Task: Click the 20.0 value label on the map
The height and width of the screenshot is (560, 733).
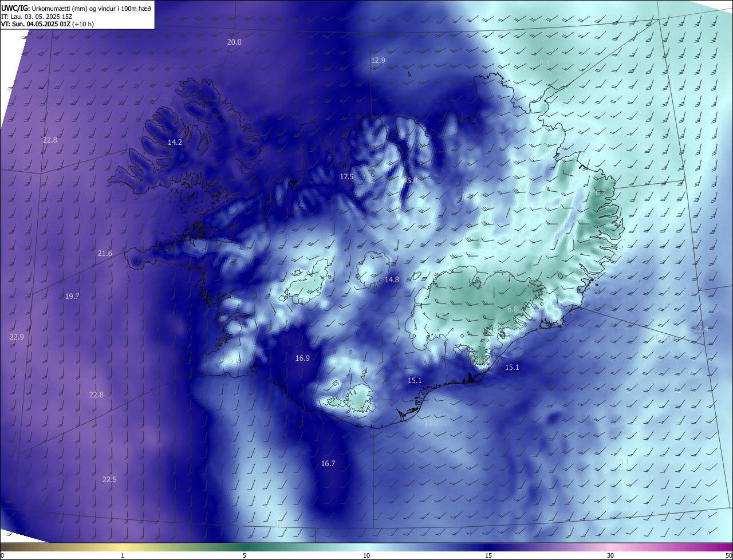Action: [234, 42]
